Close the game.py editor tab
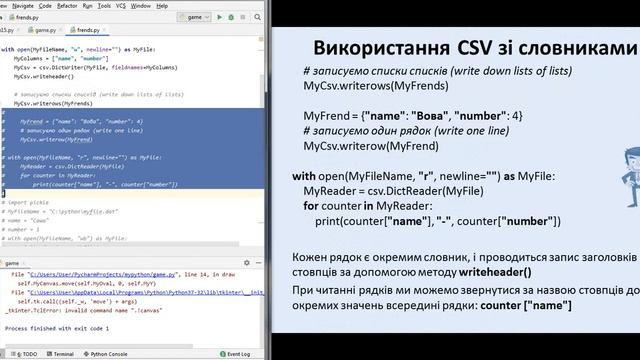Viewport: 640px width, 360px height. pyautogui.click(x=60, y=30)
